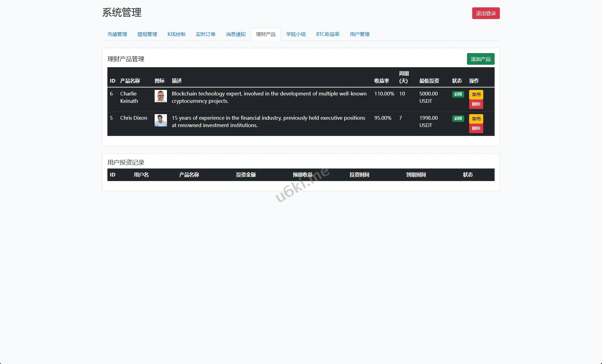
Task: Open the 用户管理 tab
Action: 360,34
